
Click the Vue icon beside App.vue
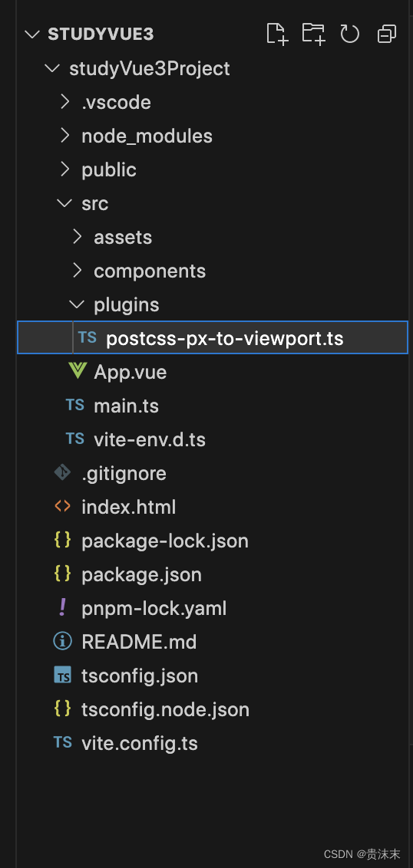tap(77, 371)
